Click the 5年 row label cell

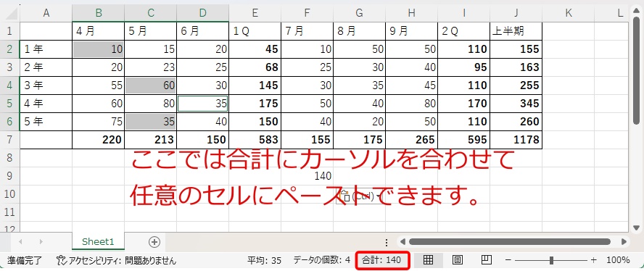pos(46,122)
